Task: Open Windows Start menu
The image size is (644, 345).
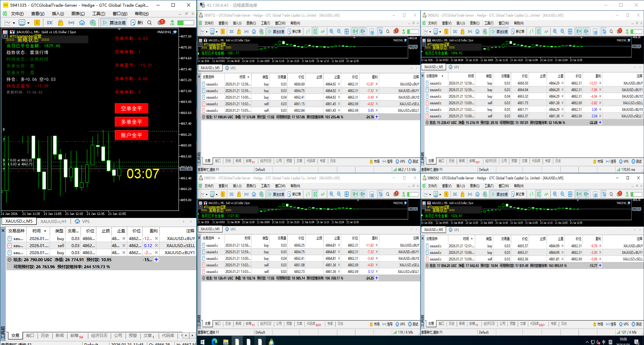Action: (x=203, y=342)
